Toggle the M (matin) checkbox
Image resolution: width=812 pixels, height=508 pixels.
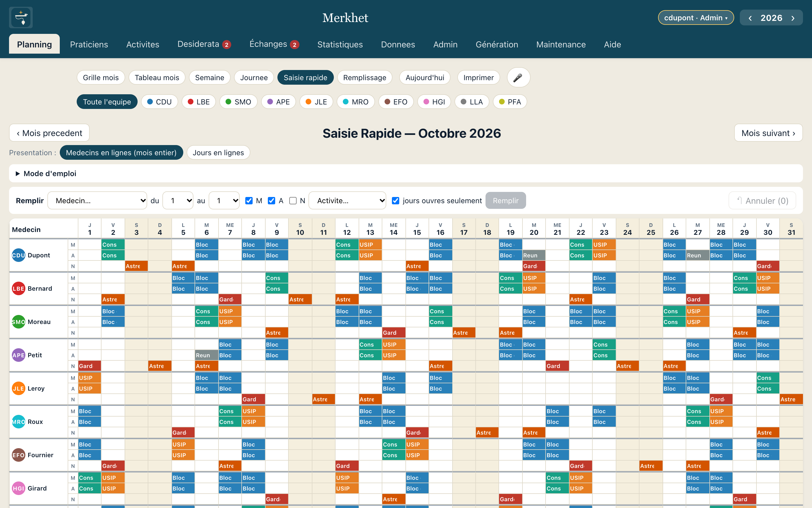point(249,201)
